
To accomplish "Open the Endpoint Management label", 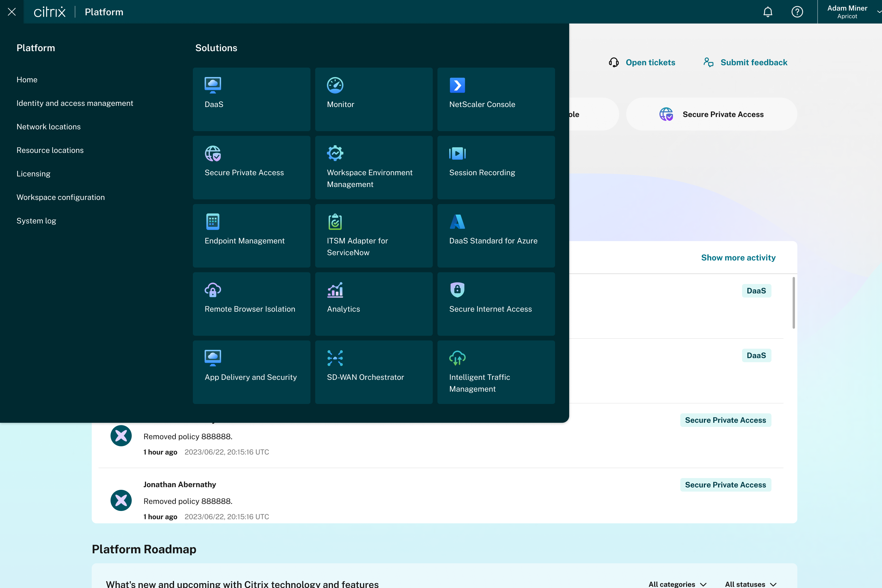I will click(x=245, y=241).
